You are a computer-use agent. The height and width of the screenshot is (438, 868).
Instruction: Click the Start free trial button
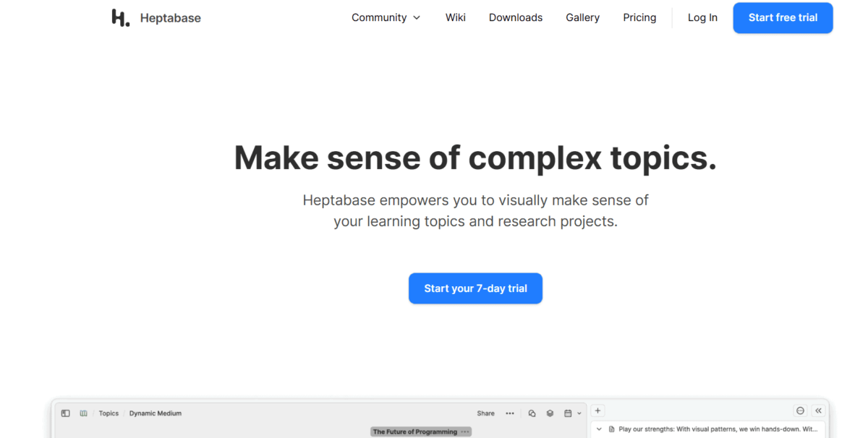[783, 18]
